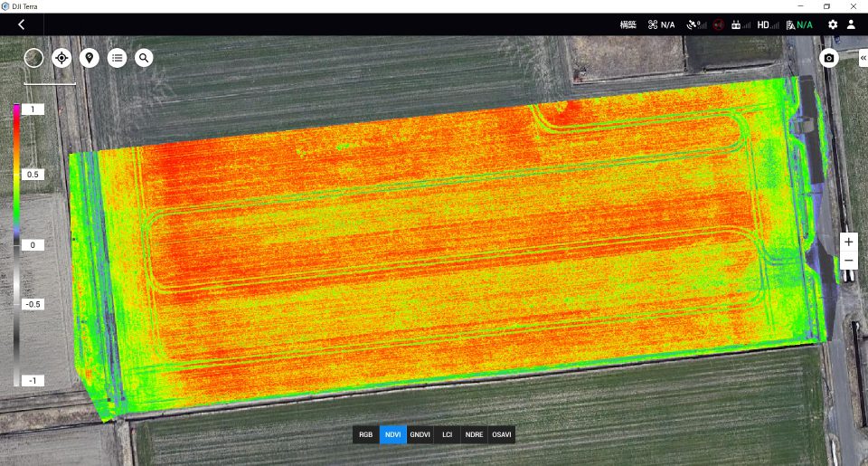Zoom in with the plus button

[x=848, y=243]
